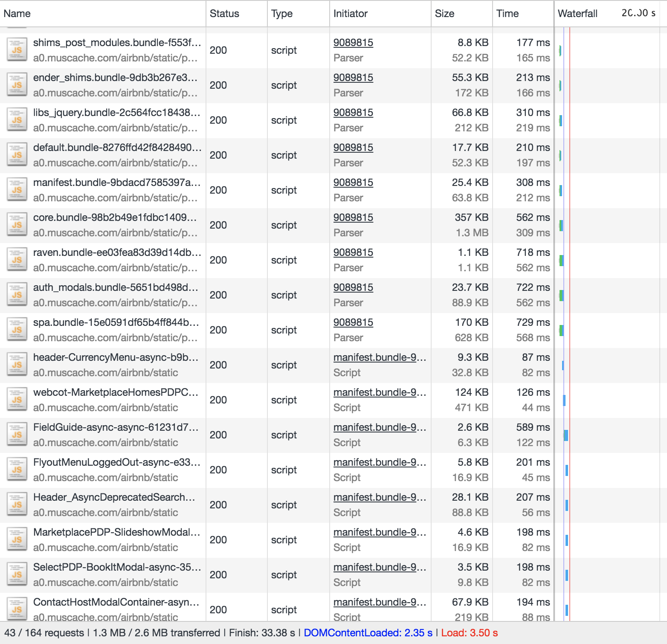Click the JS icon for ContactHostModalContainer
The width and height of the screenshot is (667, 644).
[x=17, y=609]
